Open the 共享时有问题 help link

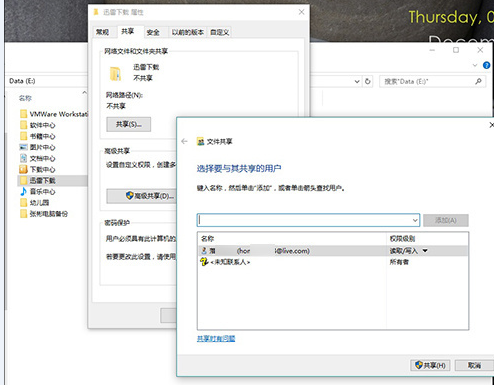216,339
